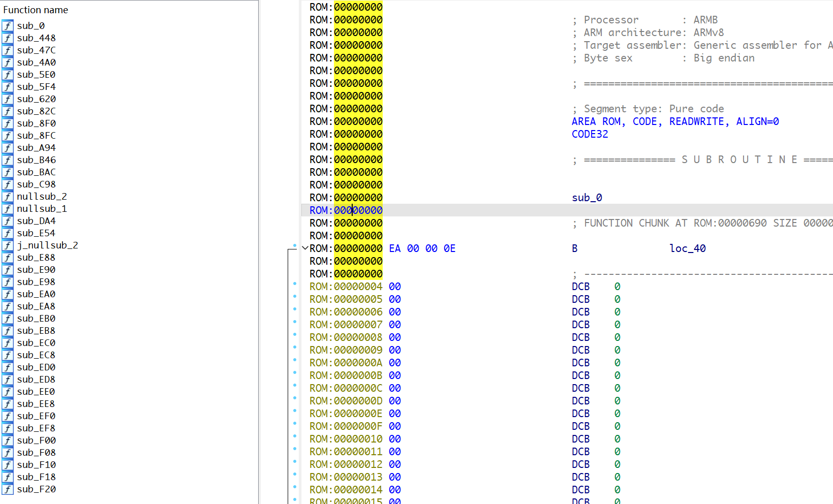Image resolution: width=833 pixels, height=504 pixels.
Task: Click the function icon beside sub_47C
Action: pos(8,50)
